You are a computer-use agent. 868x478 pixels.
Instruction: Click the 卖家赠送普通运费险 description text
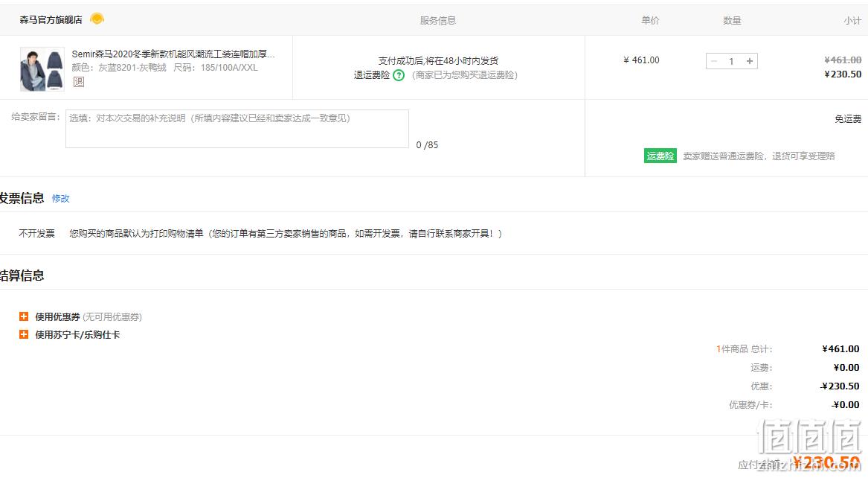[x=759, y=156]
